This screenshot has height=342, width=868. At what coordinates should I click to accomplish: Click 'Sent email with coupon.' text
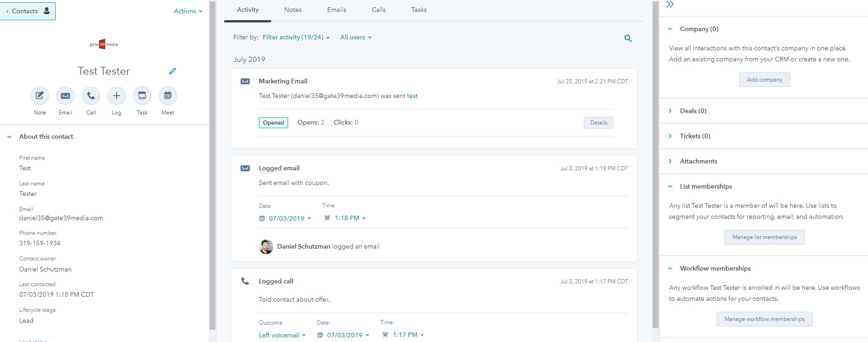tap(294, 183)
